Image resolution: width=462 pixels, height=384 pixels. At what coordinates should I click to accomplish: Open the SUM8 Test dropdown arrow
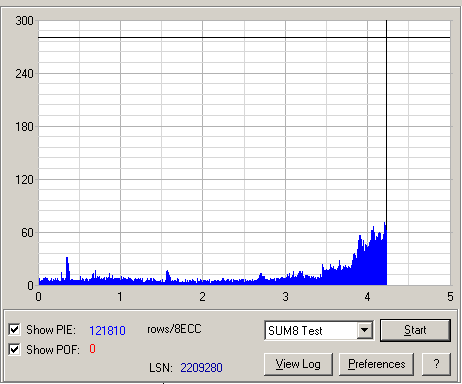tap(365, 330)
